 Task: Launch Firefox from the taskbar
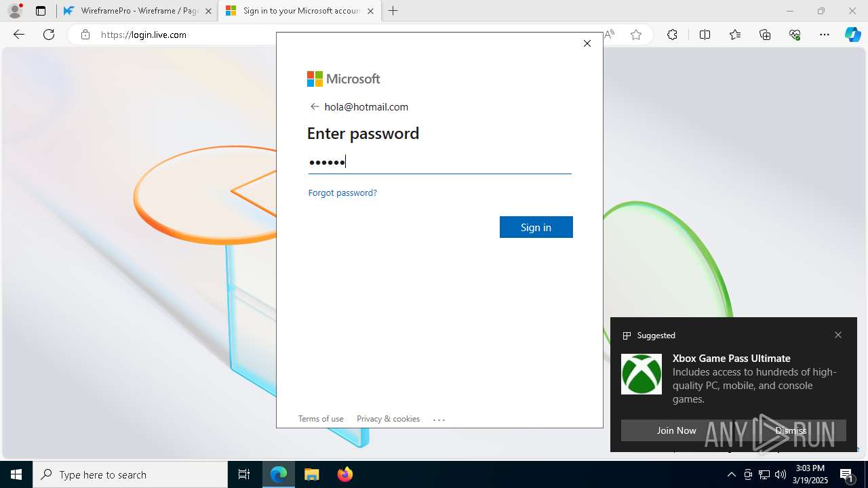[x=345, y=474]
